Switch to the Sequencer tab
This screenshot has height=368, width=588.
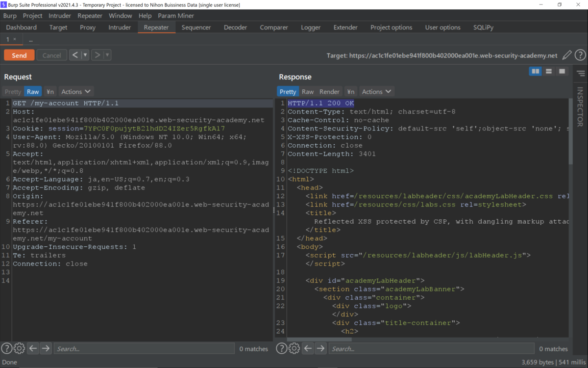pyautogui.click(x=196, y=27)
